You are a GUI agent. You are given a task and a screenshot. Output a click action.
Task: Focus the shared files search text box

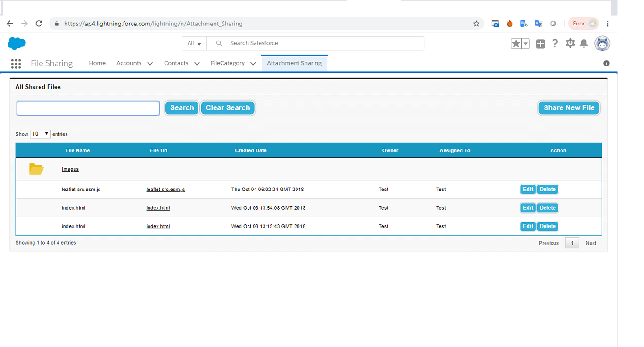[88, 108]
